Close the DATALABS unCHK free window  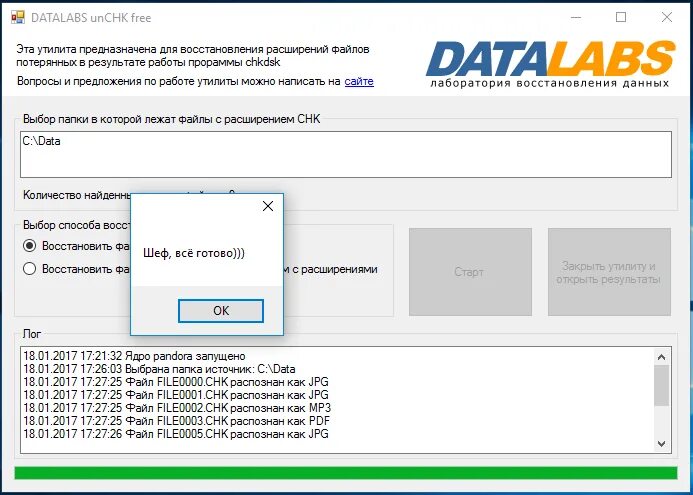[667, 18]
